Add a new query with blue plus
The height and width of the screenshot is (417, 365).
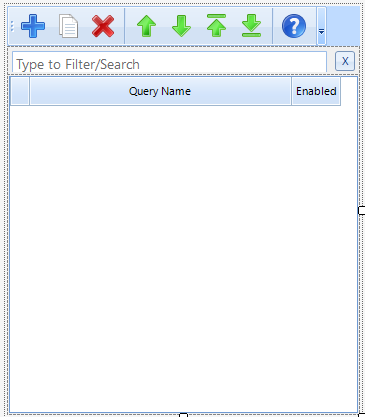point(33,26)
